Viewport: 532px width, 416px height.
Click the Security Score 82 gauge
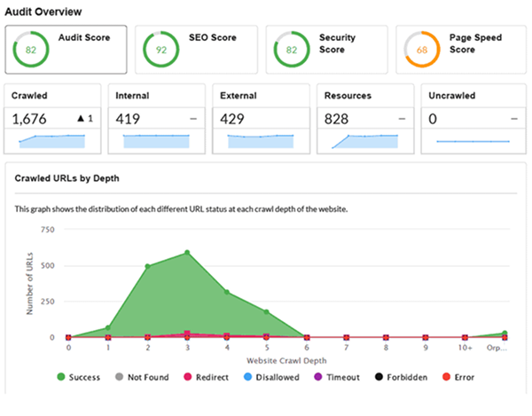[292, 50]
